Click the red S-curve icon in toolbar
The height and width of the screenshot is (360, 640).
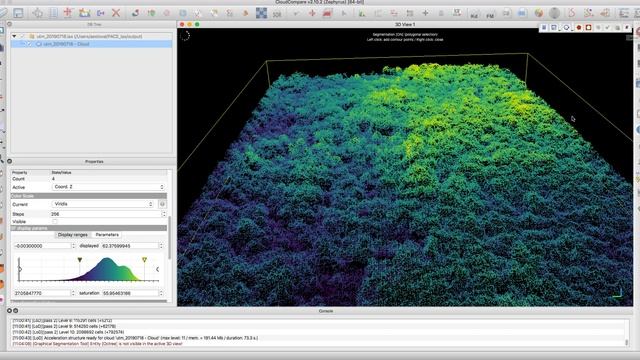[x=571, y=13]
